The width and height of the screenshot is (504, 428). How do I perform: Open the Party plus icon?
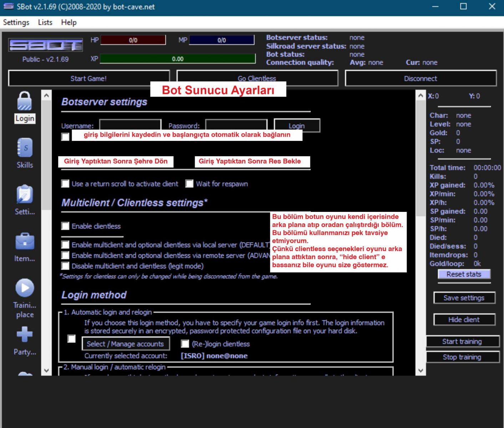25,335
